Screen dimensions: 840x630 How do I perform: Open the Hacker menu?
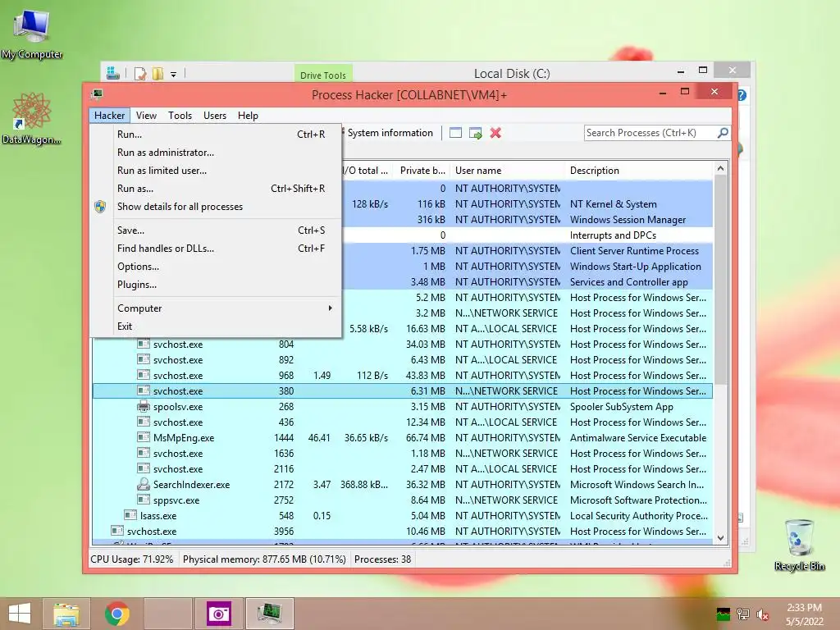point(109,115)
